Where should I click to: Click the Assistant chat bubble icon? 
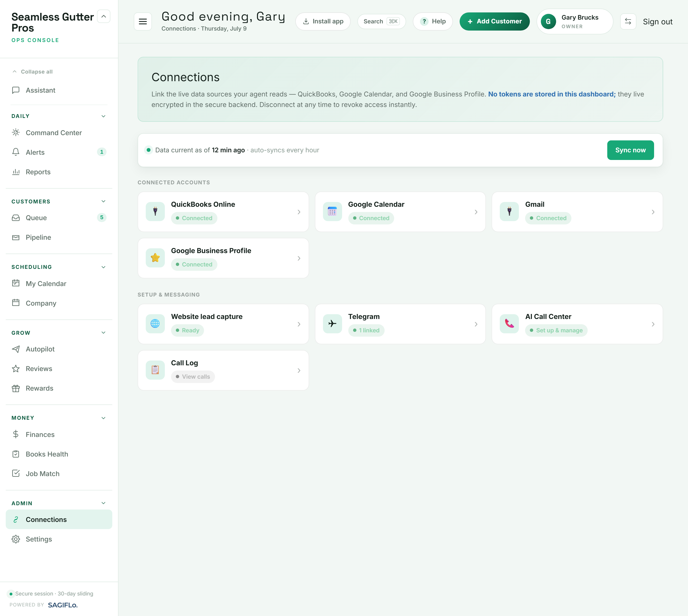pos(16,90)
